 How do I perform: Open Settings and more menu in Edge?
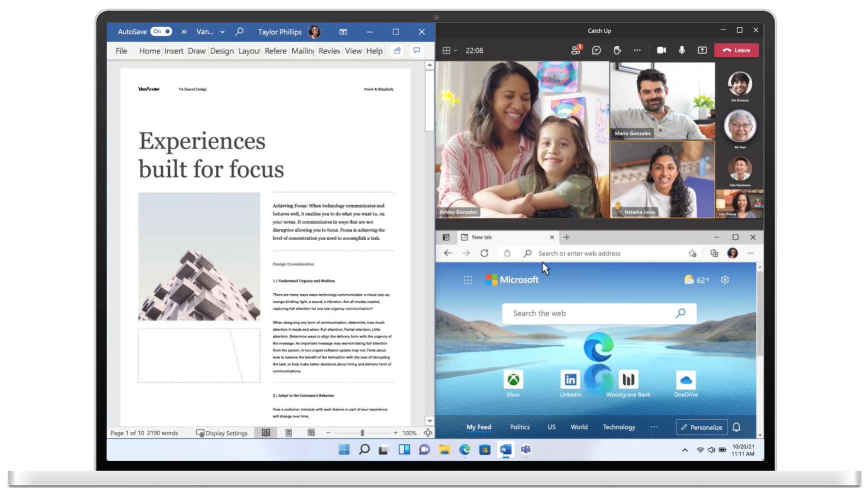pyautogui.click(x=751, y=253)
